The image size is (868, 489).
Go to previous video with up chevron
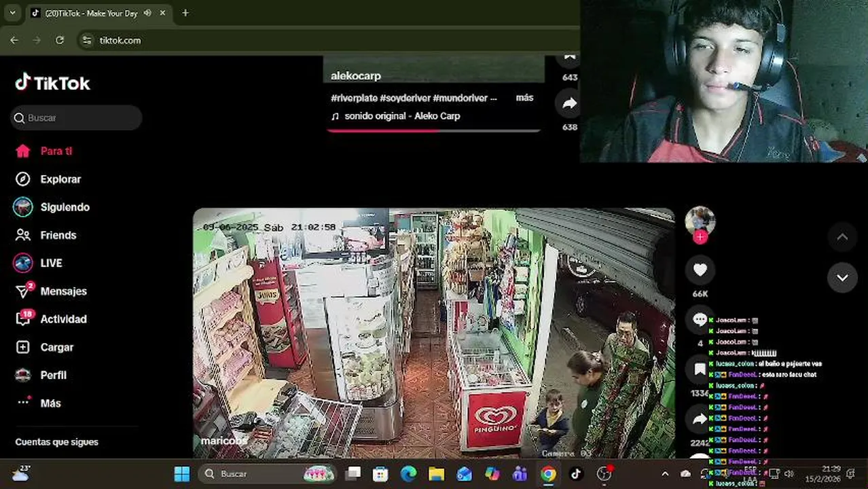[842, 237]
